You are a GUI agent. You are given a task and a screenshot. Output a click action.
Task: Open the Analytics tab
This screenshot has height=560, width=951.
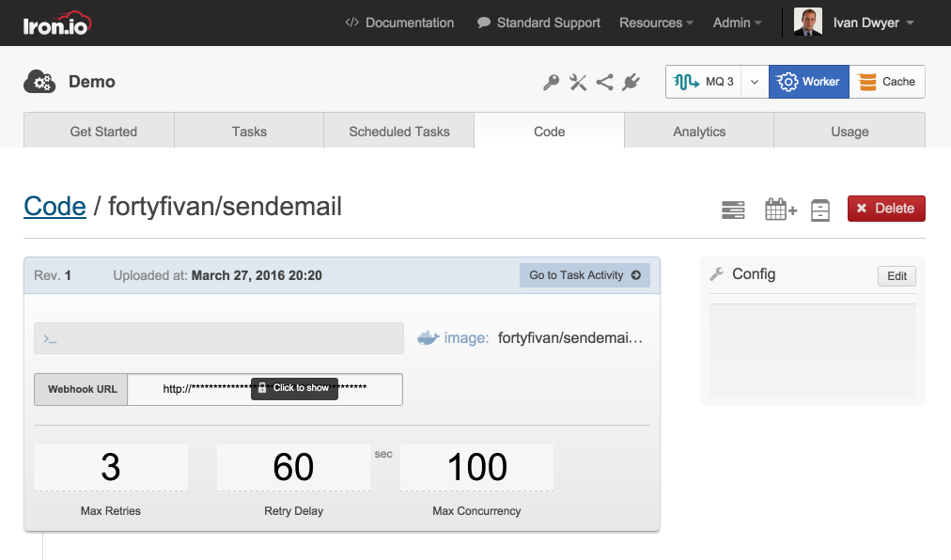coord(699,132)
